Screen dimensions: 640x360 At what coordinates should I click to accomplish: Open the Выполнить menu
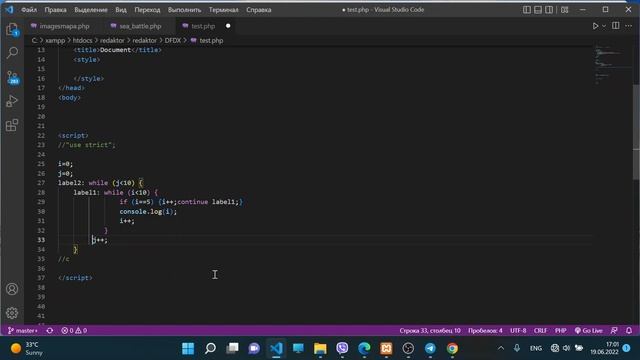point(184,9)
